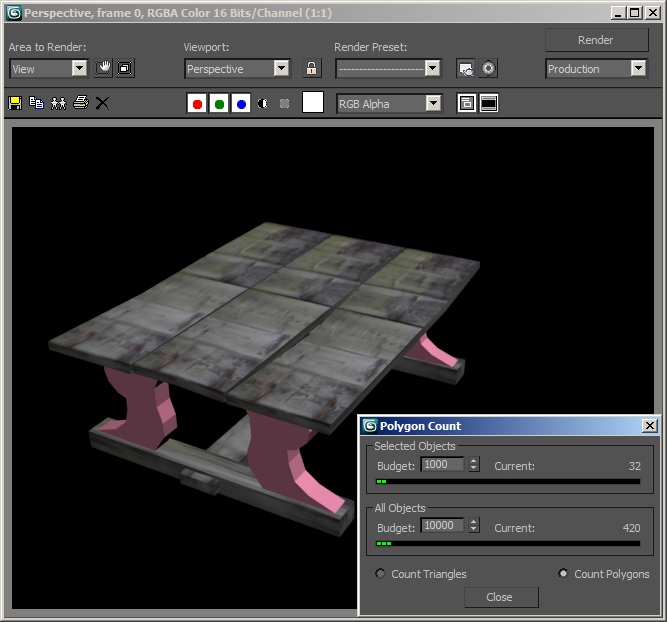Viewport: 667px width, 622px height.
Task: Open the Viewport Perspective dropdown
Action: pyautogui.click(x=237, y=68)
